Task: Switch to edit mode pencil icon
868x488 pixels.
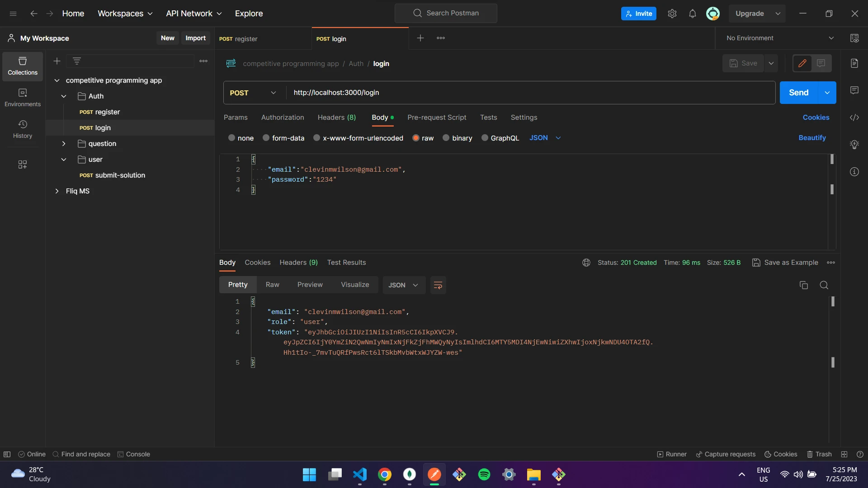Action: pos(802,63)
